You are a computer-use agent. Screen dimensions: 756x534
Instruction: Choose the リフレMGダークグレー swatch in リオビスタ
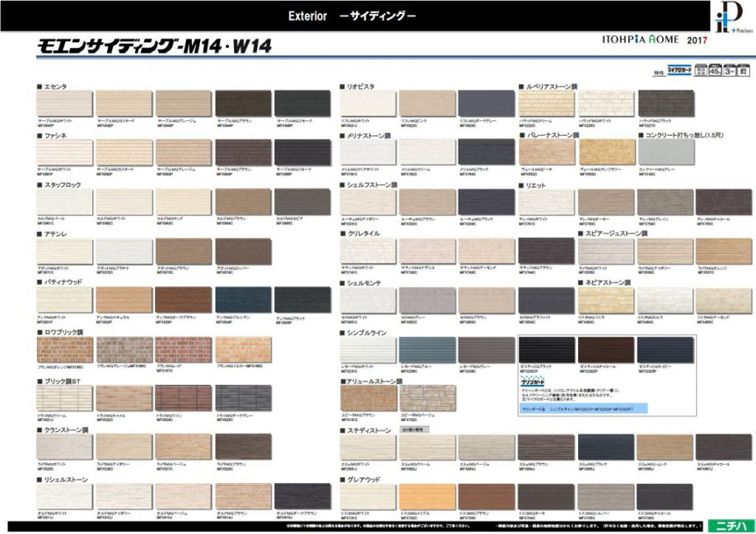pos(486,103)
